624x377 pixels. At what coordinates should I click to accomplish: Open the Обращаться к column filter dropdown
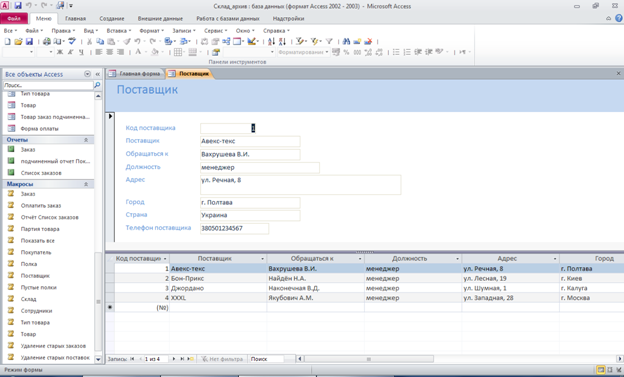click(x=360, y=259)
